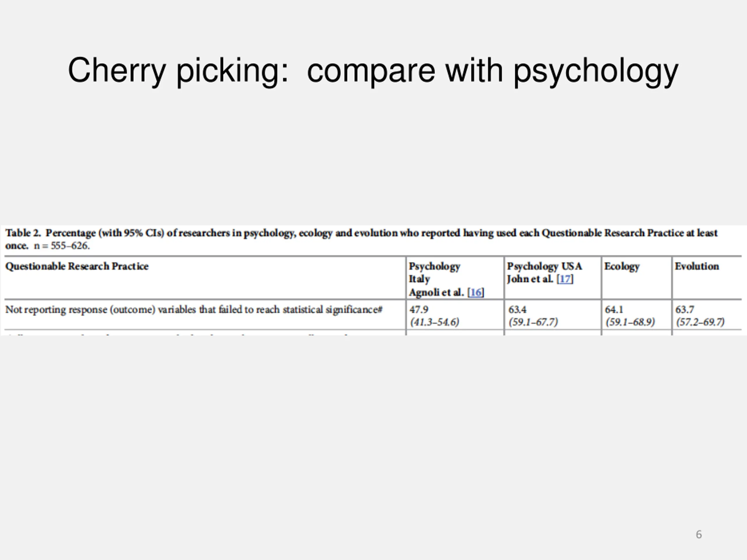This screenshot has height=560, width=747.
Task: Click the 63.7 value under Evolution
Action: tap(685, 309)
